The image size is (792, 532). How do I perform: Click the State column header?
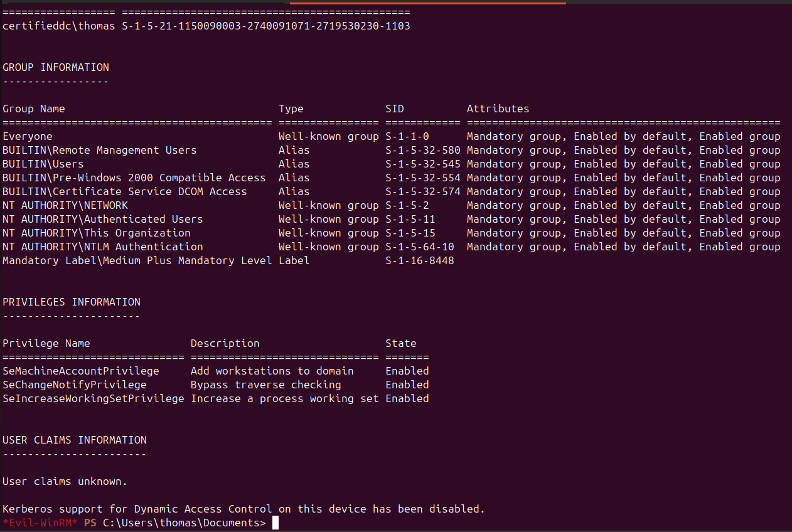point(401,344)
